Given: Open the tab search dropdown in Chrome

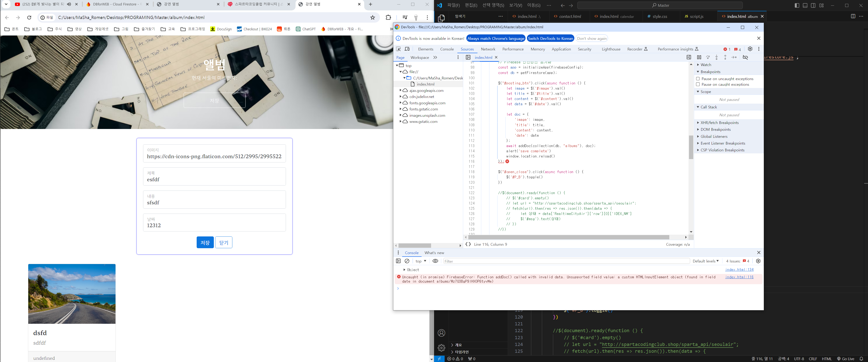Looking at the screenshot, I should tap(6, 4).
